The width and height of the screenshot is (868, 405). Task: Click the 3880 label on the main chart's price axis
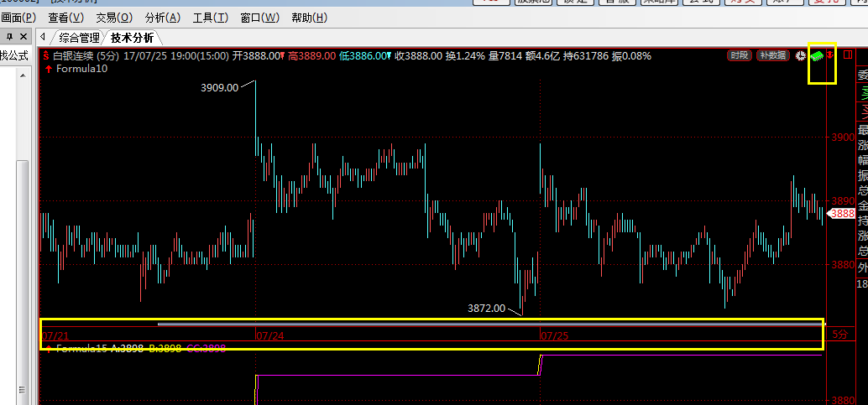pos(844,264)
